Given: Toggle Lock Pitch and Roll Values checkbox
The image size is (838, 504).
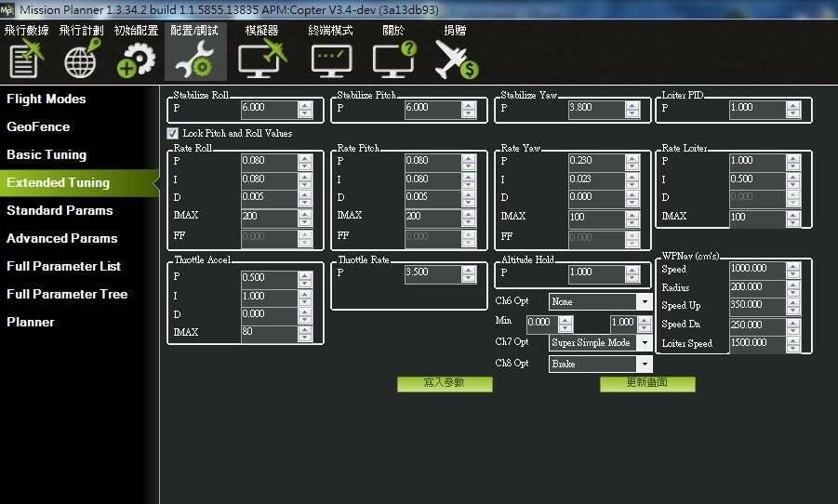Looking at the screenshot, I should click(172, 133).
